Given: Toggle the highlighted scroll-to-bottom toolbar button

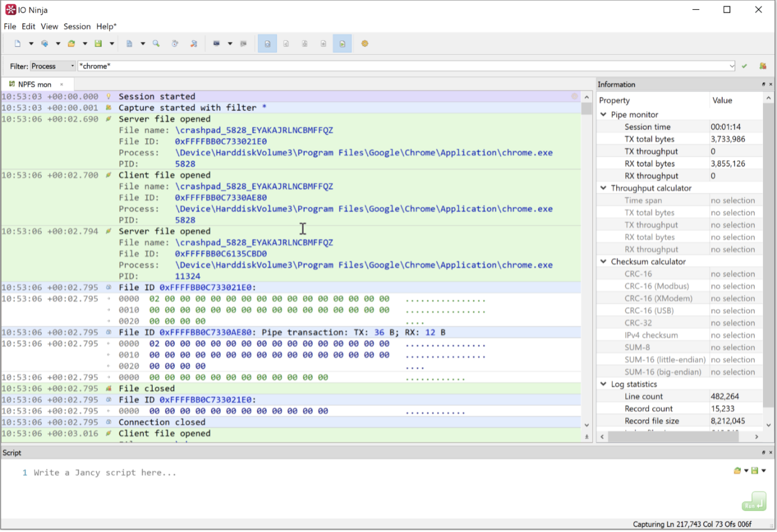Looking at the screenshot, I should [342, 43].
